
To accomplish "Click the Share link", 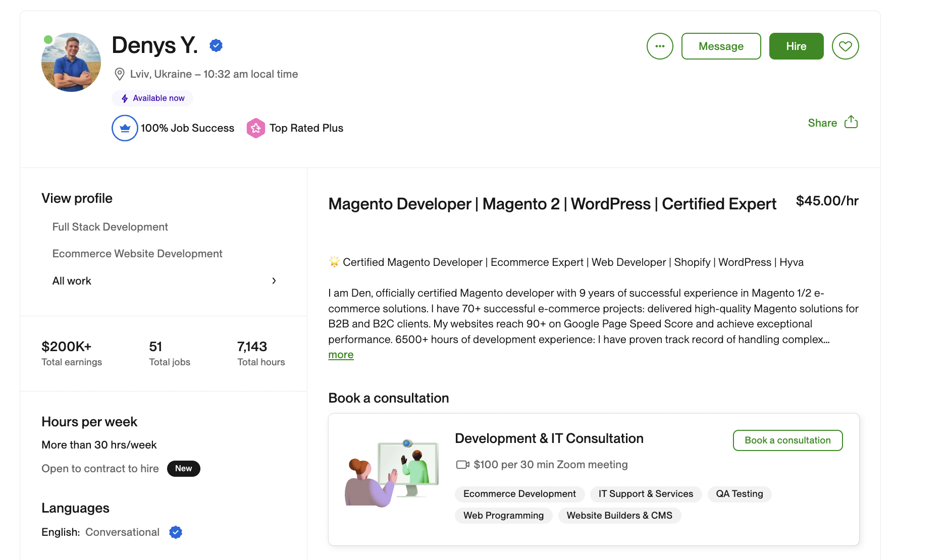I will tap(822, 123).
